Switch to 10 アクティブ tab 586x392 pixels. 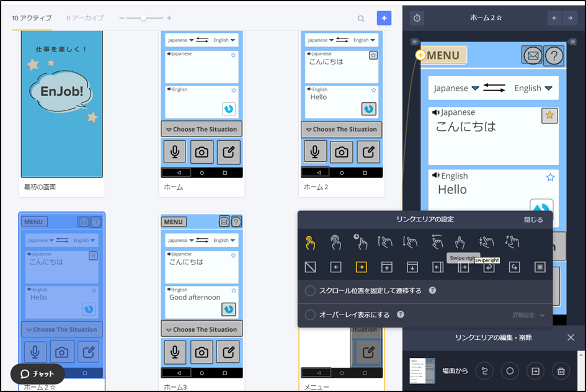pos(32,18)
